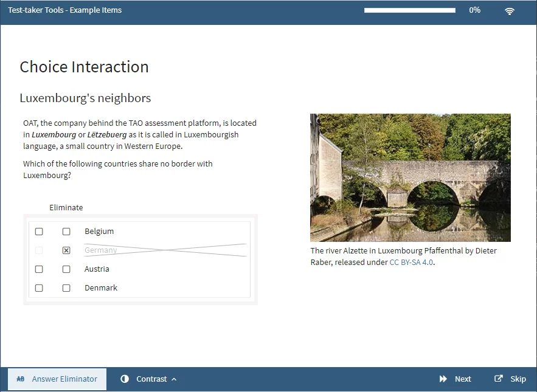Check the answer checkbox for Austria
Screen dimensions: 537x392
point(39,269)
